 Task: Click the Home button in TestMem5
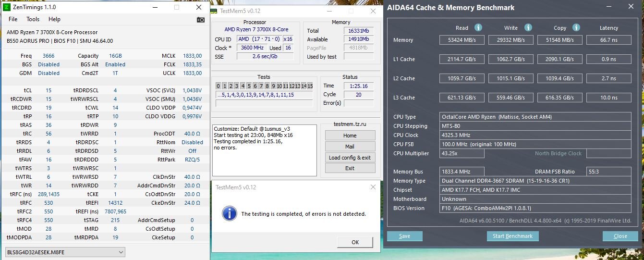pos(350,136)
